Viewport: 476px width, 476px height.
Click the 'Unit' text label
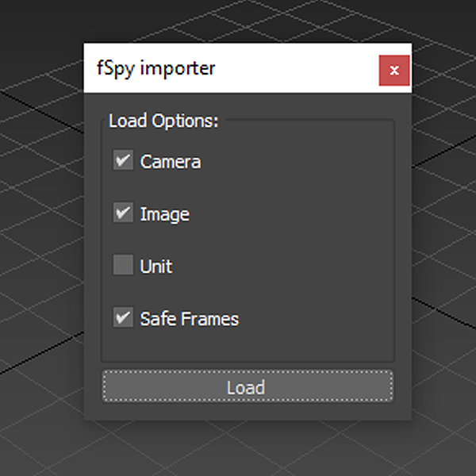pyautogui.click(x=156, y=267)
